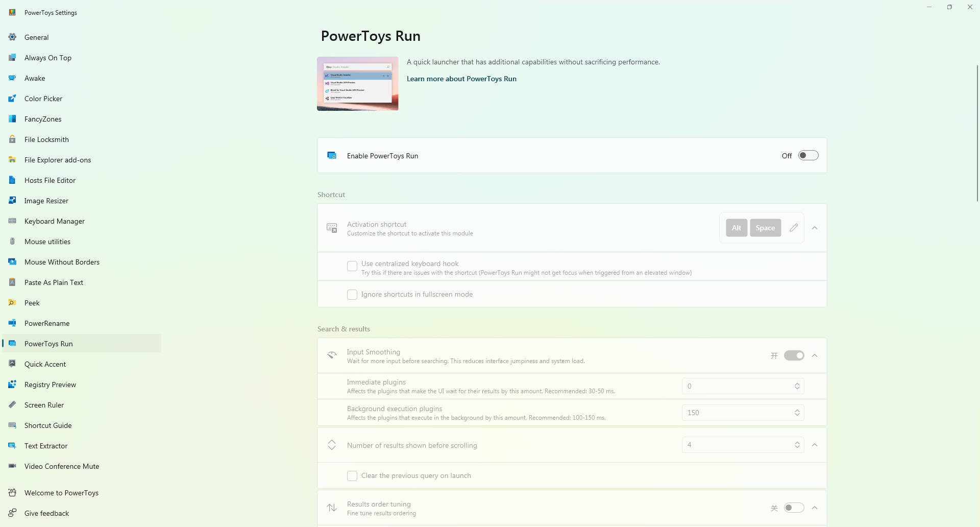Disable the Input Smoothing switch
Image resolution: width=980 pixels, height=527 pixels.
[x=794, y=356]
